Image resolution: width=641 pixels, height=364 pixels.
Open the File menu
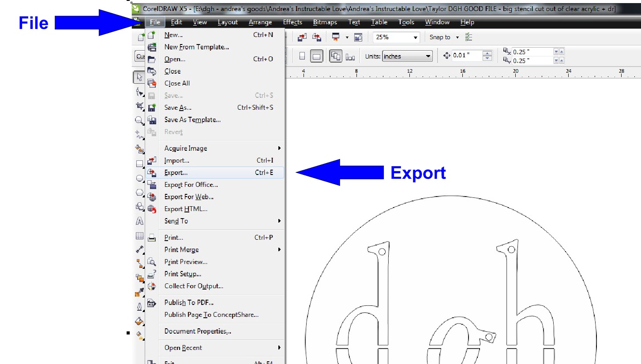[155, 22]
